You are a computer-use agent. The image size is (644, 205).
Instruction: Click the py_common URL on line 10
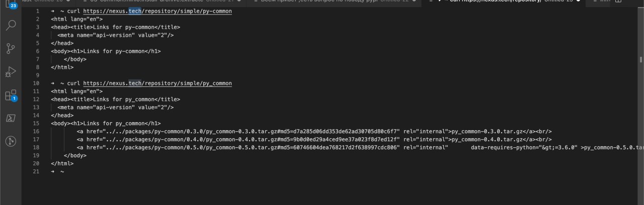coord(157,83)
